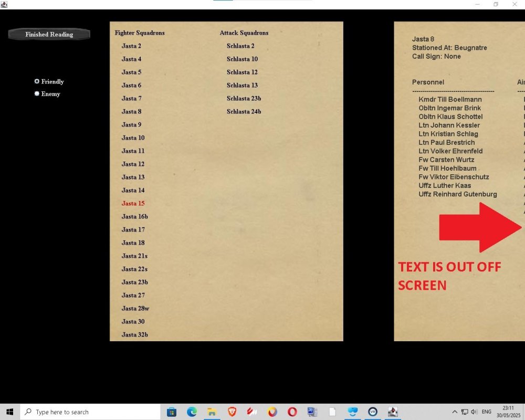Select Jasta 7 from the list
The width and height of the screenshot is (525, 420).
[x=131, y=99]
